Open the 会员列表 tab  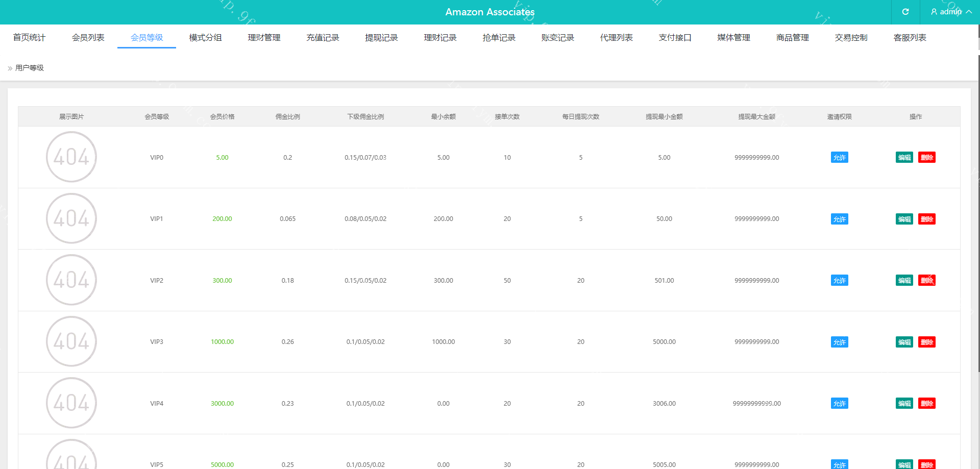[x=88, y=38]
